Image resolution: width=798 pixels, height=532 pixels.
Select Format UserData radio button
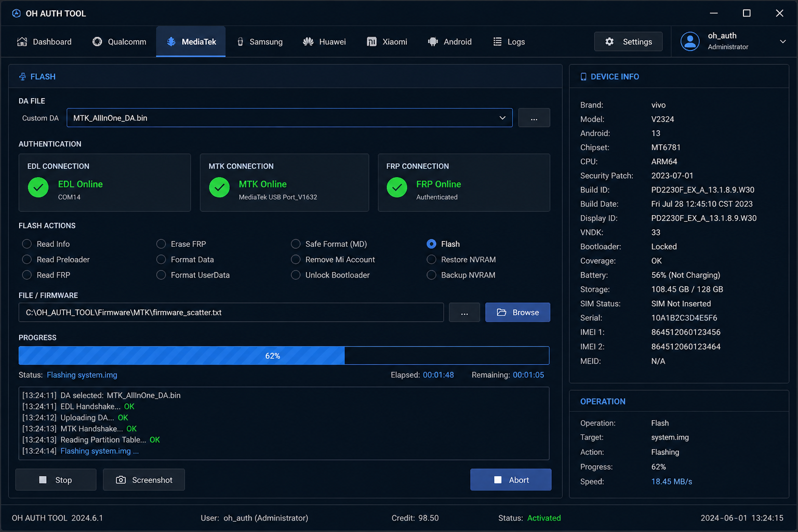[161, 275]
